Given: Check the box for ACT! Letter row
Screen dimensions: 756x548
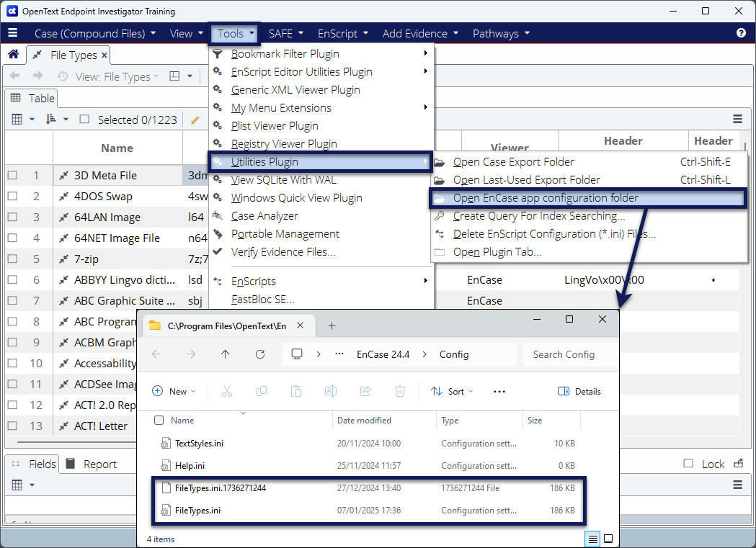Looking at the screenshot, I should point(12,426).
